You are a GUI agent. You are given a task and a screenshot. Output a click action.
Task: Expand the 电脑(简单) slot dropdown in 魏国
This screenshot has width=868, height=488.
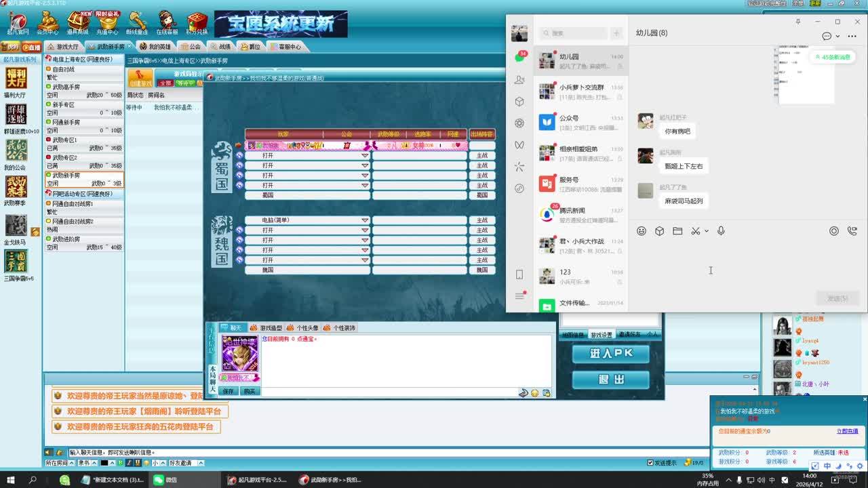point(365,220)
